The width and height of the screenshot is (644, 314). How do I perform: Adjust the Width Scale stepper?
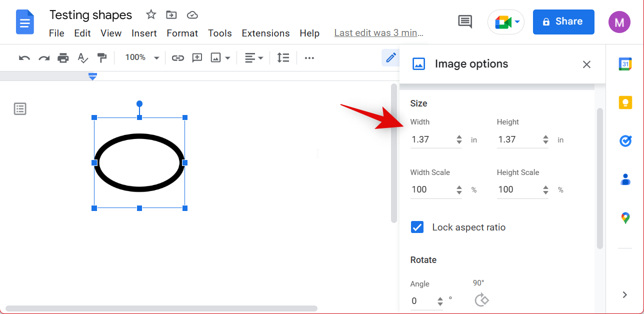459,189
